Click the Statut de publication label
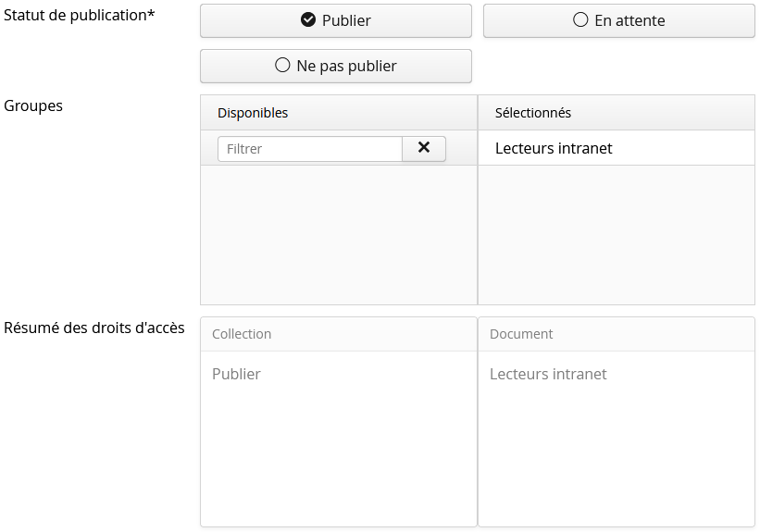760x532 pixels. click(79, 15)
